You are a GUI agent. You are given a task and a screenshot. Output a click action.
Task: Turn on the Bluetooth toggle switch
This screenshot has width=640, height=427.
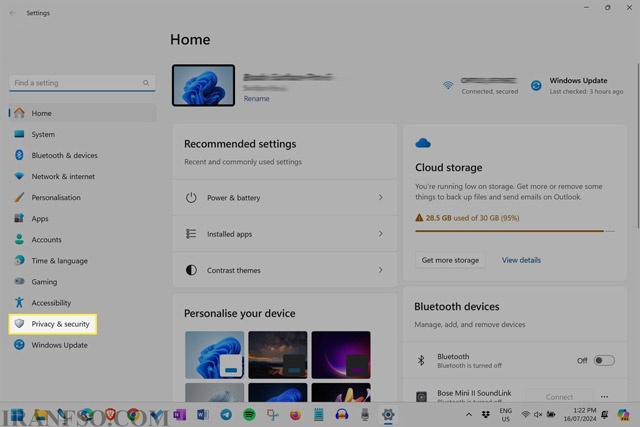pos(604,360)
